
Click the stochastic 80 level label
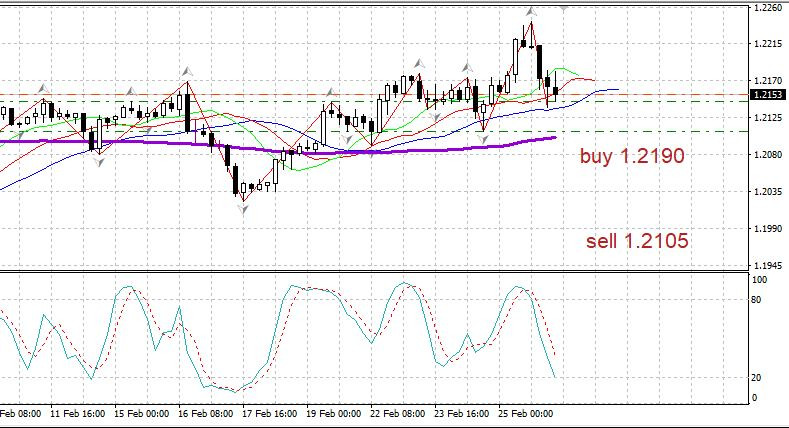(x=756, y=300)
